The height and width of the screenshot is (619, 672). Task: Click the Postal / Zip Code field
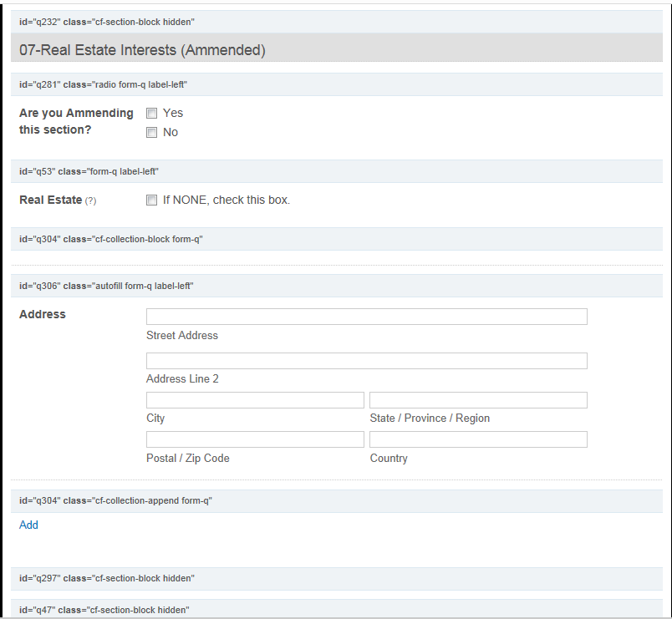[255, 439]
